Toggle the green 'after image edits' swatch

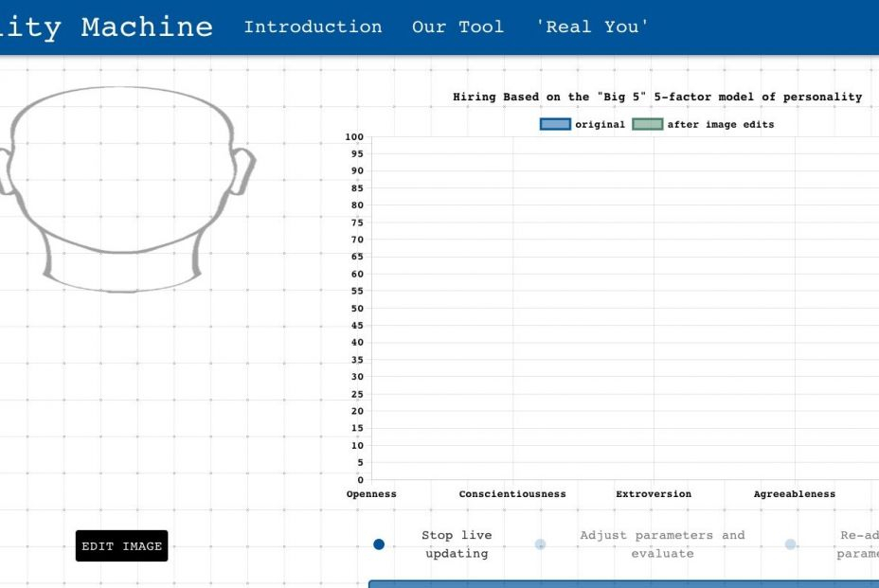(x=647, y=124)
